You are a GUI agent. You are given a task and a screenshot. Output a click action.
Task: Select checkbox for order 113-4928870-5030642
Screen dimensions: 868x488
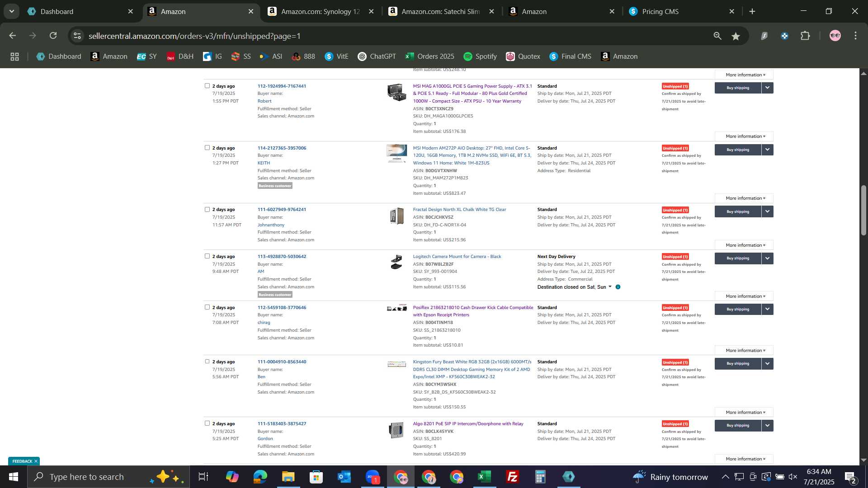207,256
